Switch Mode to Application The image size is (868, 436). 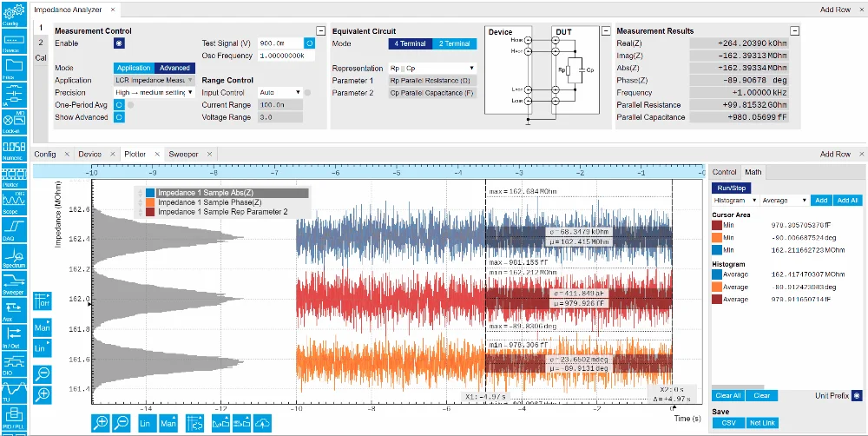pos(134,68)
